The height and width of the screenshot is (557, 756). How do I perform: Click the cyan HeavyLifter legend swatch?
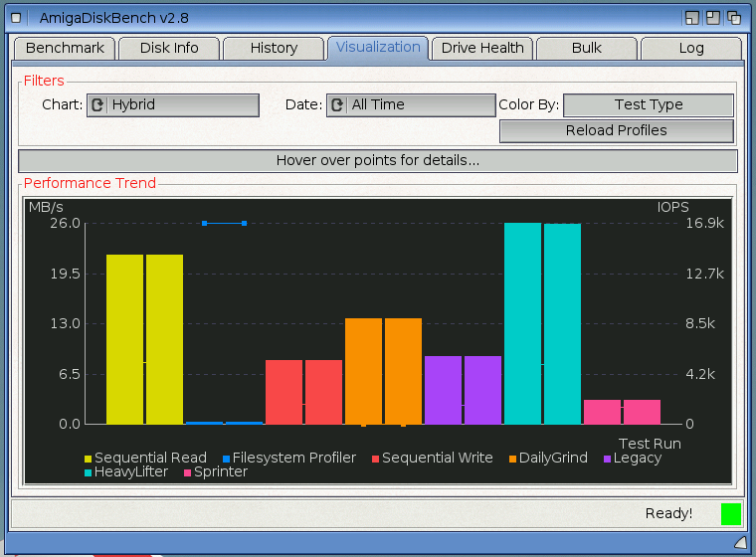point(88,472)
